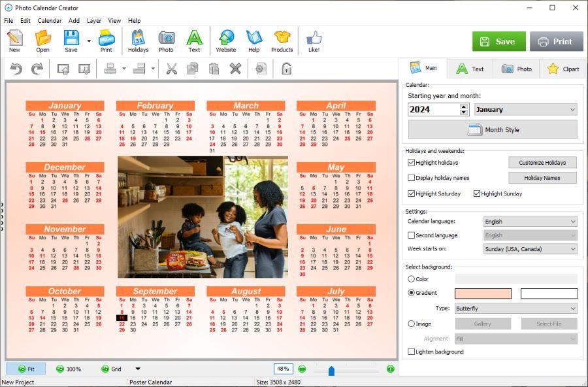The height and width of the screenshot is (387, 588).
Task: Open the Grid options dropdown arrow
Action: coord(138,369)
